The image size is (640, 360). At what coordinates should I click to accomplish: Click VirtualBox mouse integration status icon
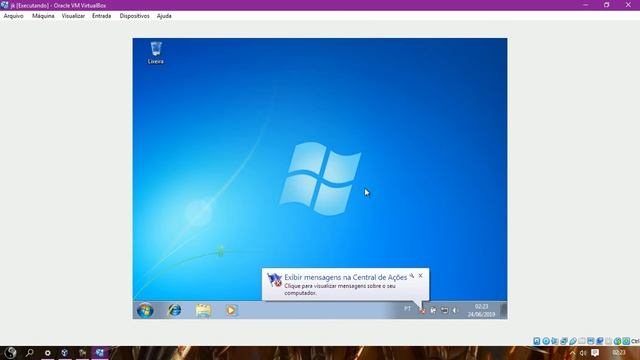pyautogui.click(x=618, y=341)
